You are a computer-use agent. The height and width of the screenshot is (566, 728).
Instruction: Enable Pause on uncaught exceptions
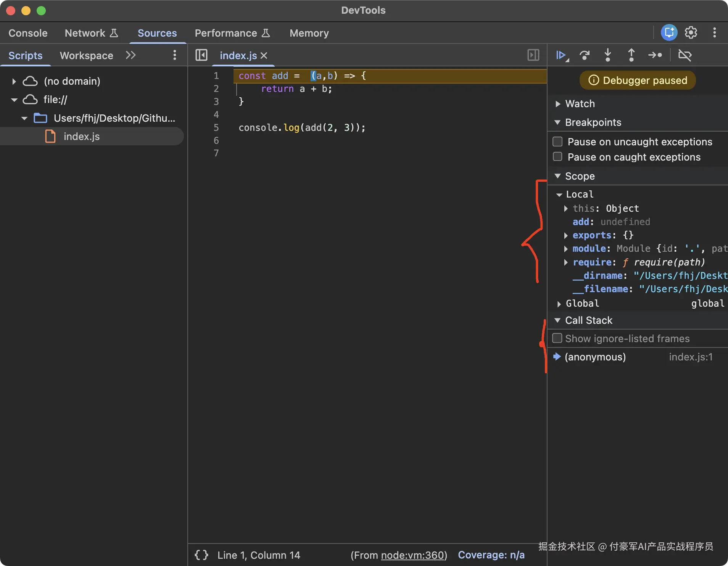(557, 141)
